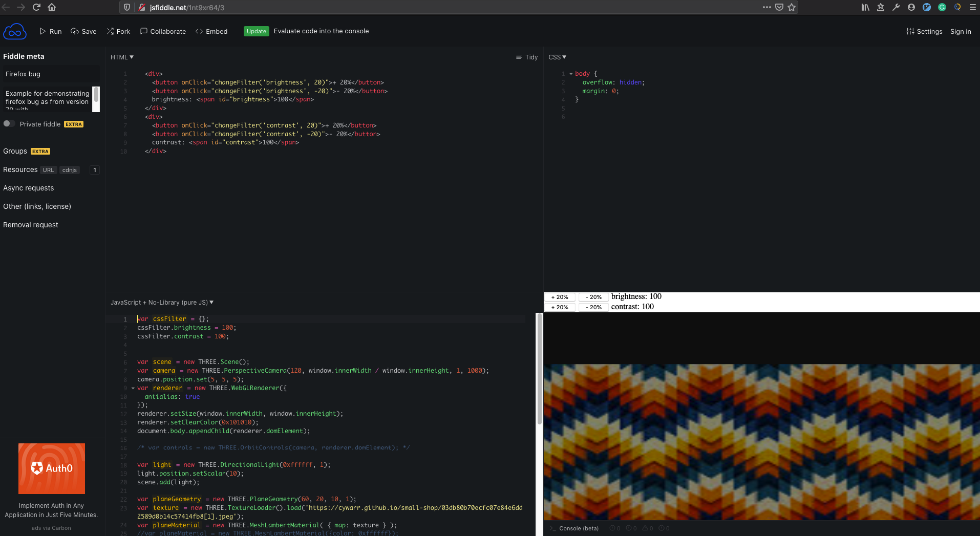Click the JSFiddle logo
The width and height of the screenshot is (980, 536).
click(15, 31)
